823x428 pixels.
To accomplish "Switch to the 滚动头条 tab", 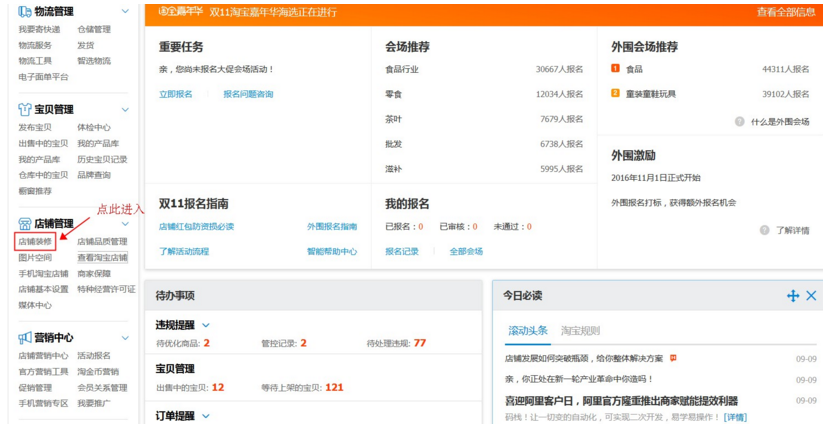I will coord(527,330).
